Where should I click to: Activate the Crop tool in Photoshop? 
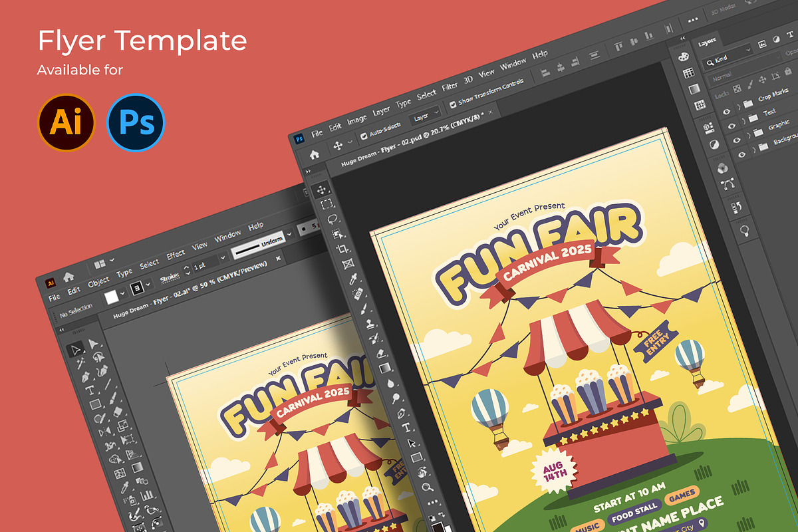click(x=342, y=249)
